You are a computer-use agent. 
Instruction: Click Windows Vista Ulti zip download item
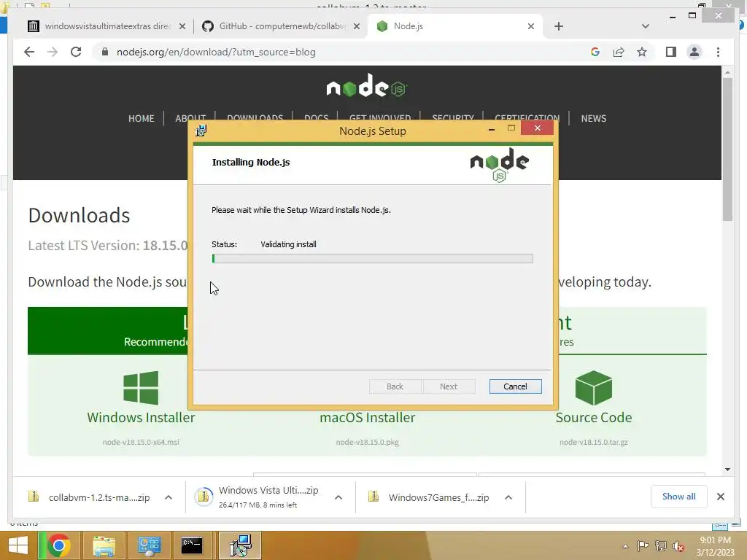tap(258, 497)
